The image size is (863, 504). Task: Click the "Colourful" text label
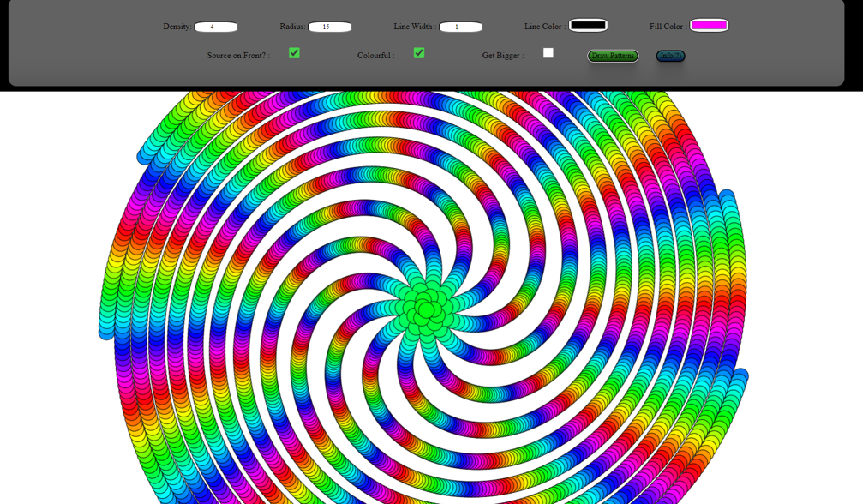(x=375, y=56)
